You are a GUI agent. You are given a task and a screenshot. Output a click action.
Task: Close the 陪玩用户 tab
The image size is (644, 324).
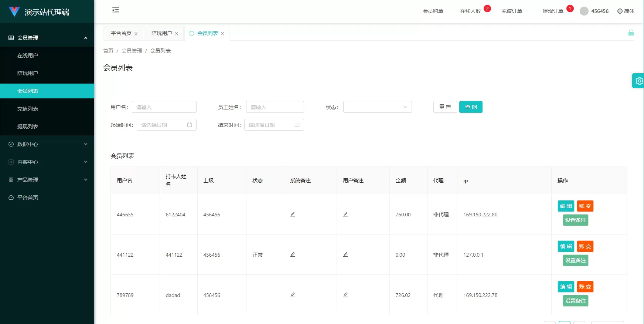point(177,34)
